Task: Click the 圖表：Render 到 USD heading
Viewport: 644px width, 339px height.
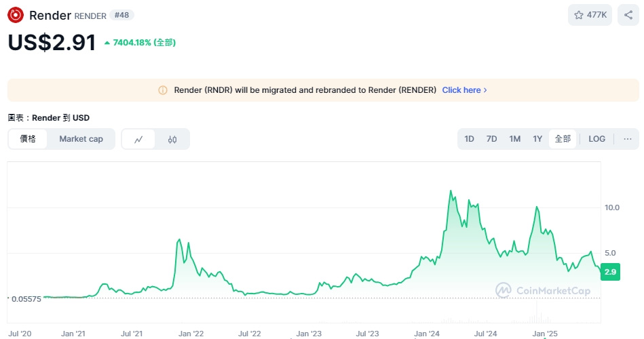Action: pos(48,118)
